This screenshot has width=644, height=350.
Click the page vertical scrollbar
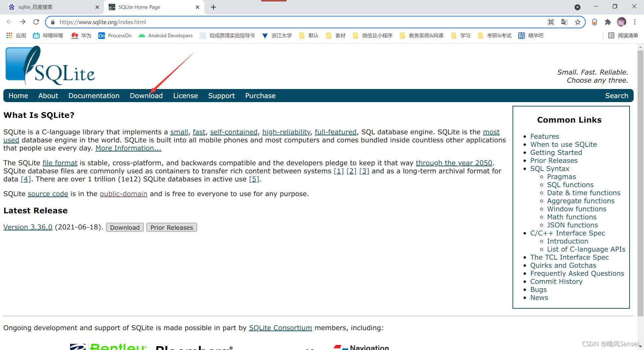coord(640,183)
